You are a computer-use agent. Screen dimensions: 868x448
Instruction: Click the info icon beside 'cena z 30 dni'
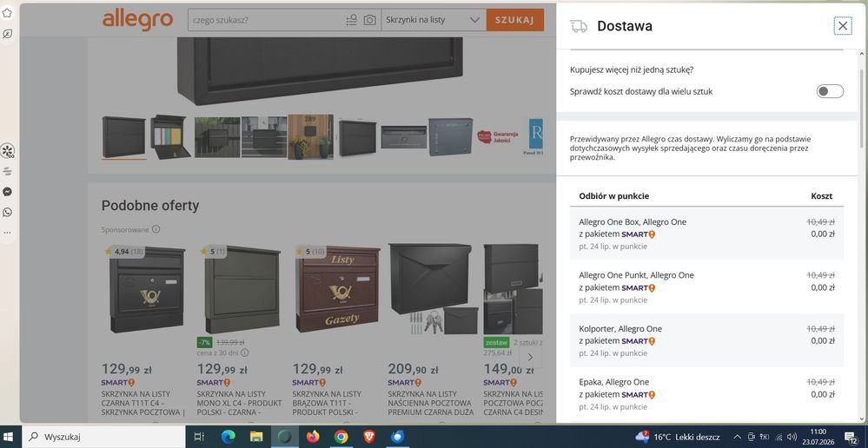245,352
